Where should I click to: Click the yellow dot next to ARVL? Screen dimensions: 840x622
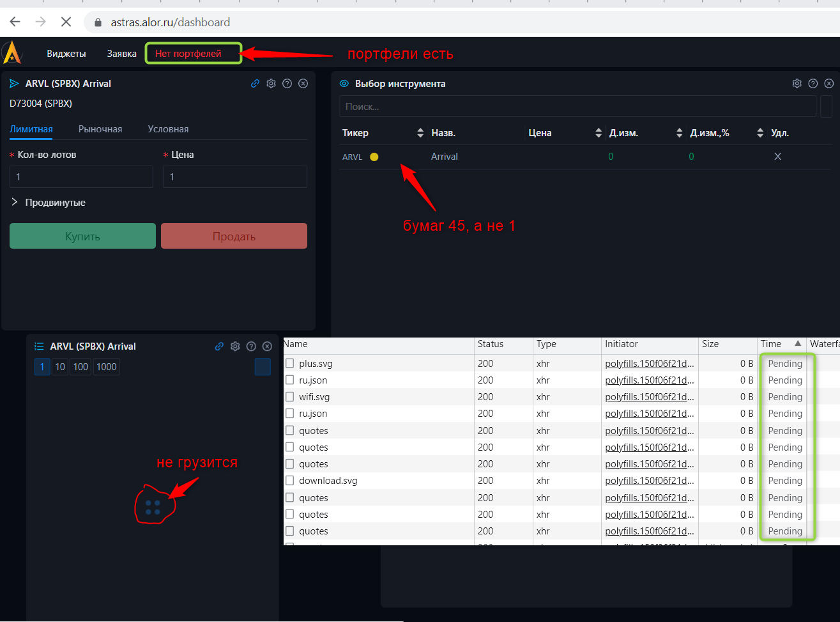pos(374,157)
